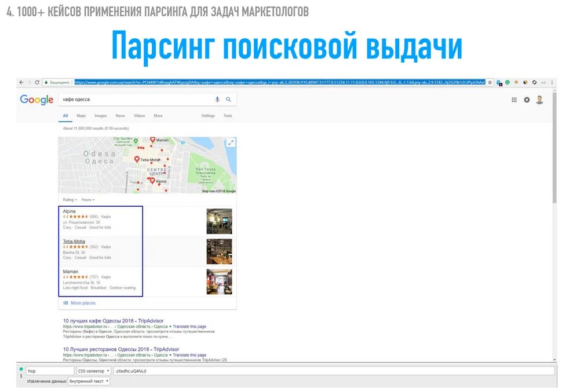Click the About 11,800,000 results text

96,128
